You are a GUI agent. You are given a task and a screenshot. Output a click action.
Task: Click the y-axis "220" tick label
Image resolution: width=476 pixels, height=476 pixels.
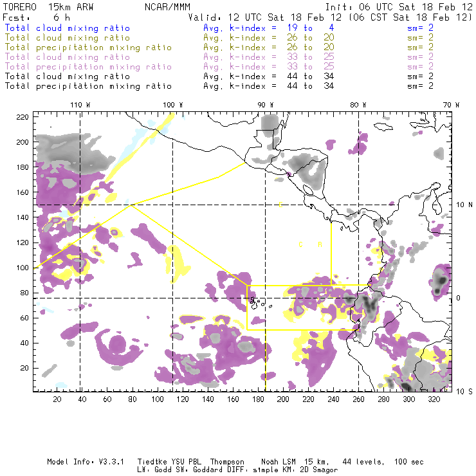[x=23, y=117]
